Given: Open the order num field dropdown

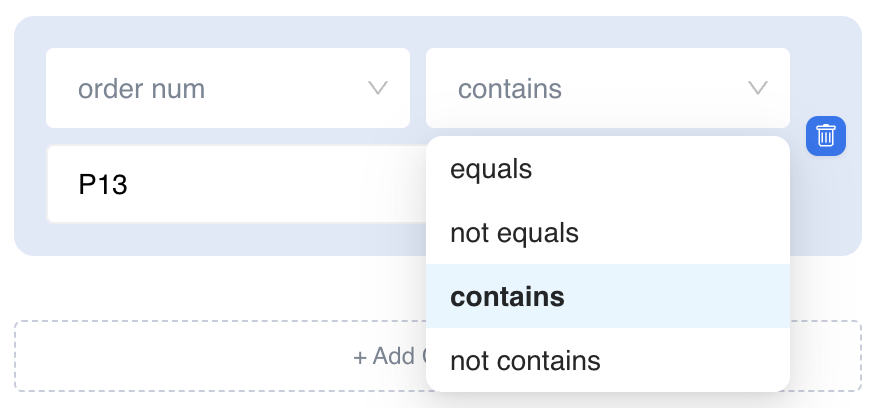Looking at the screenshot, I should click(x=228, y=88).
